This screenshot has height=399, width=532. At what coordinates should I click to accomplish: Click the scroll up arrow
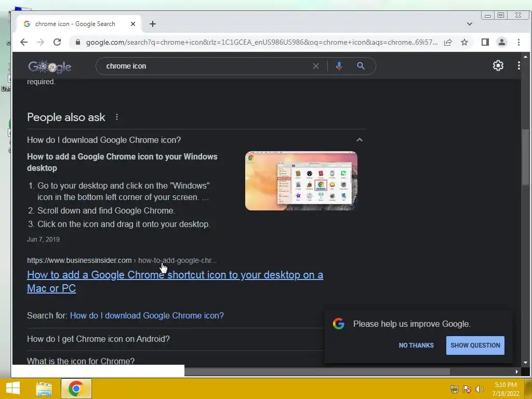coord(525,56)
